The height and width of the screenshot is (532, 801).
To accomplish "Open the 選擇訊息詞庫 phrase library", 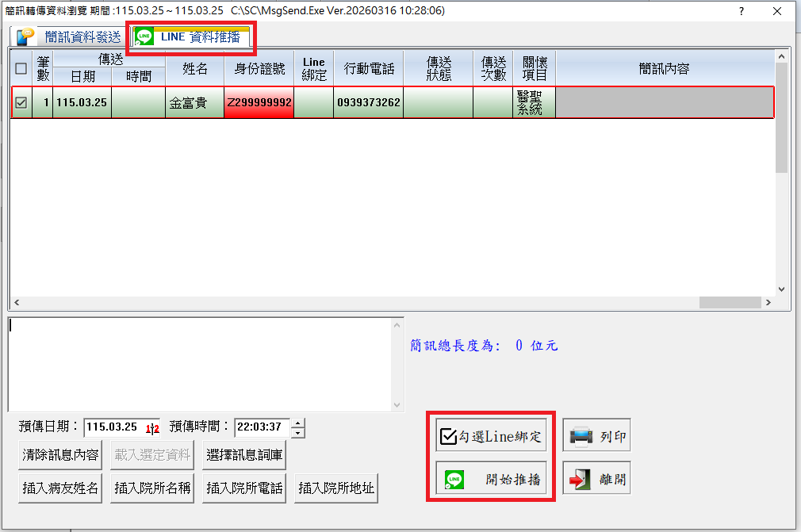I will tap(244, 454).
